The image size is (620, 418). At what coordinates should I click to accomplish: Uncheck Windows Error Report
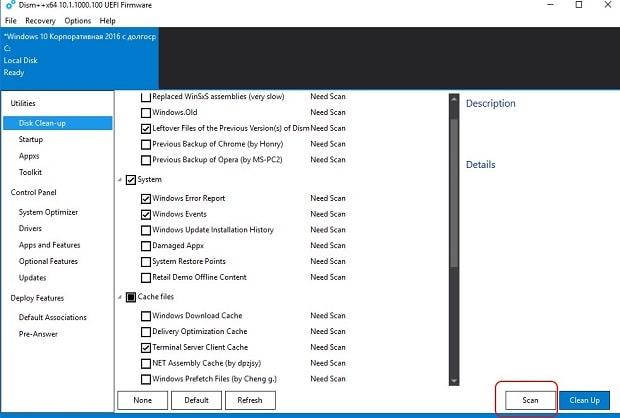[x=146, y=199]
